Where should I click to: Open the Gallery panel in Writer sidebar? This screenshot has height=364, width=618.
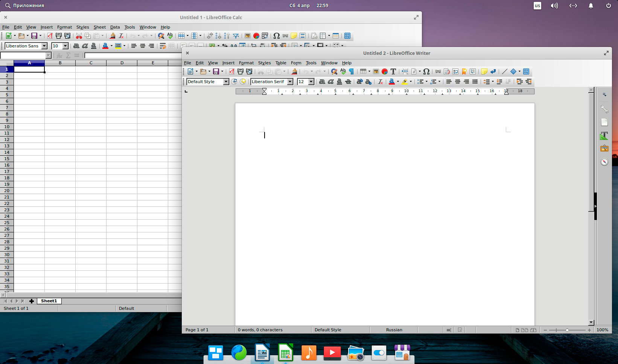(x=604, y=149)
